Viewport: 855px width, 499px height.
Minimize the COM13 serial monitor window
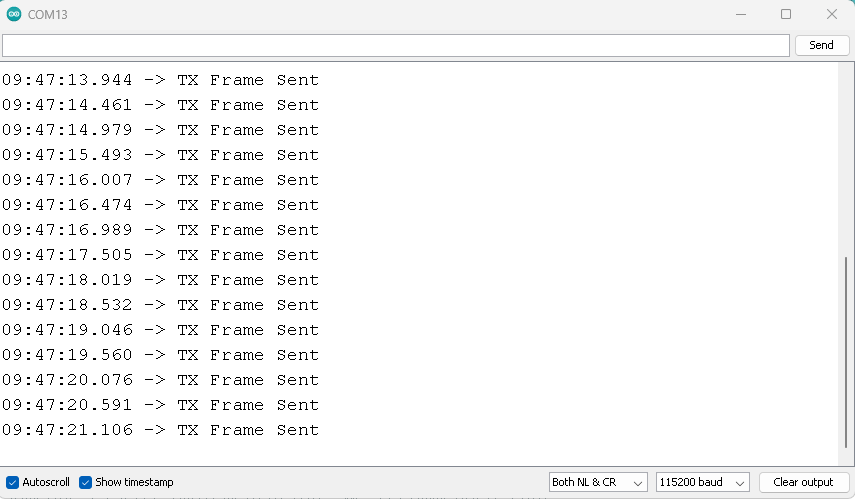pos(740,14)
